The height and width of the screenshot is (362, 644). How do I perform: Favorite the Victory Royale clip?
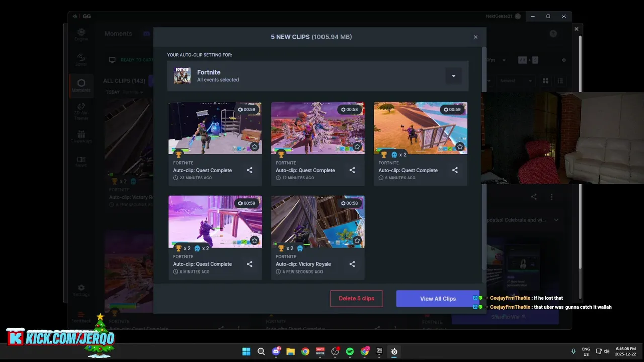coord(357,240)
